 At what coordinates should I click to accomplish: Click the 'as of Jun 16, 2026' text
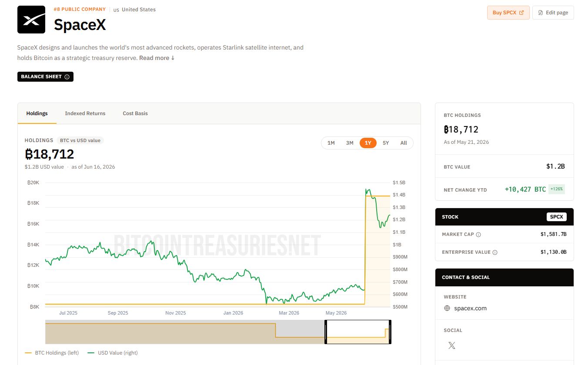[x=93, y=167]
